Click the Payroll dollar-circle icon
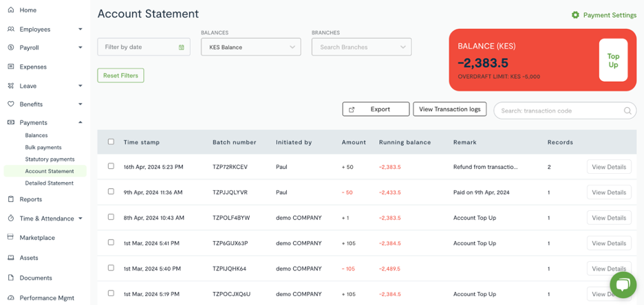 click(11, 47)
